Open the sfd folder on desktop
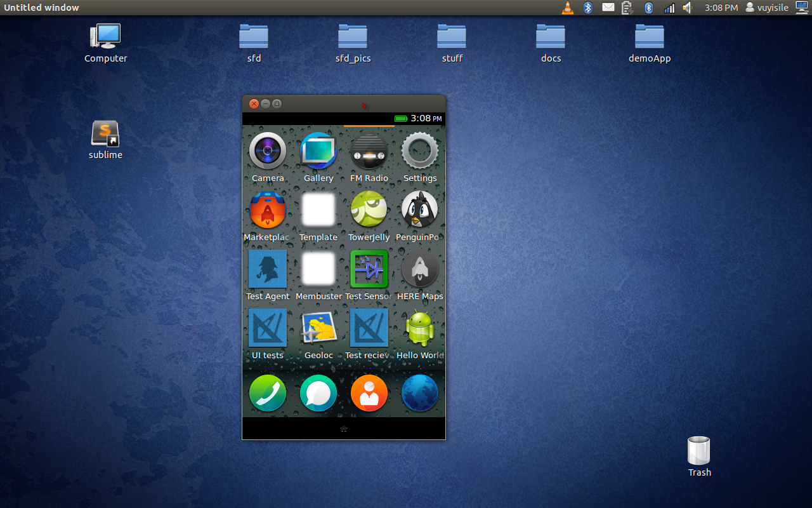 tap(254, 43)
